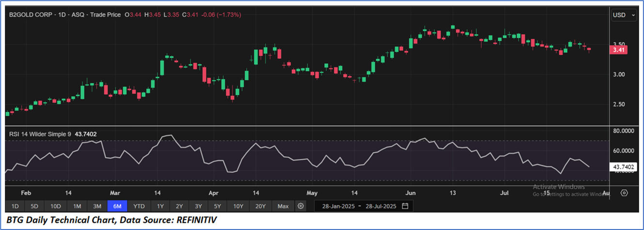This screenshot has width=644, height=230.
Task: Select the 1Y time range
Action: tap(160, 206)
